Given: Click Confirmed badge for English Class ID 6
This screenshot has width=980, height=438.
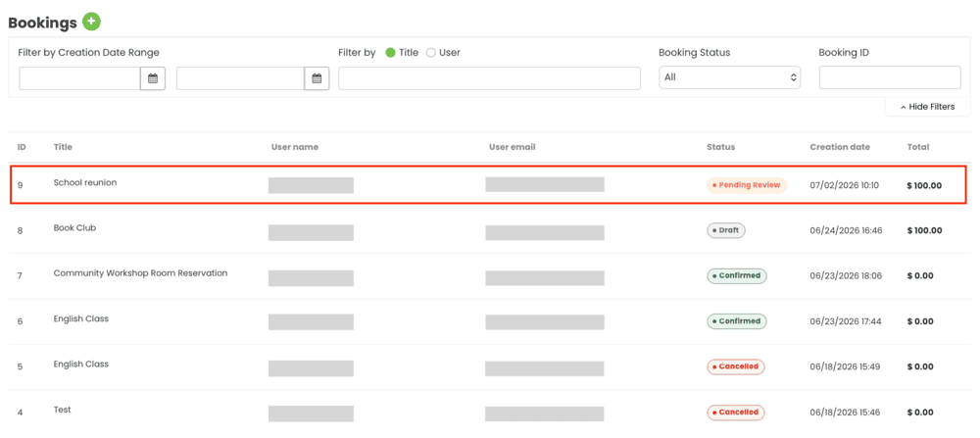Looking at the screenshot, I should point(737,321).
